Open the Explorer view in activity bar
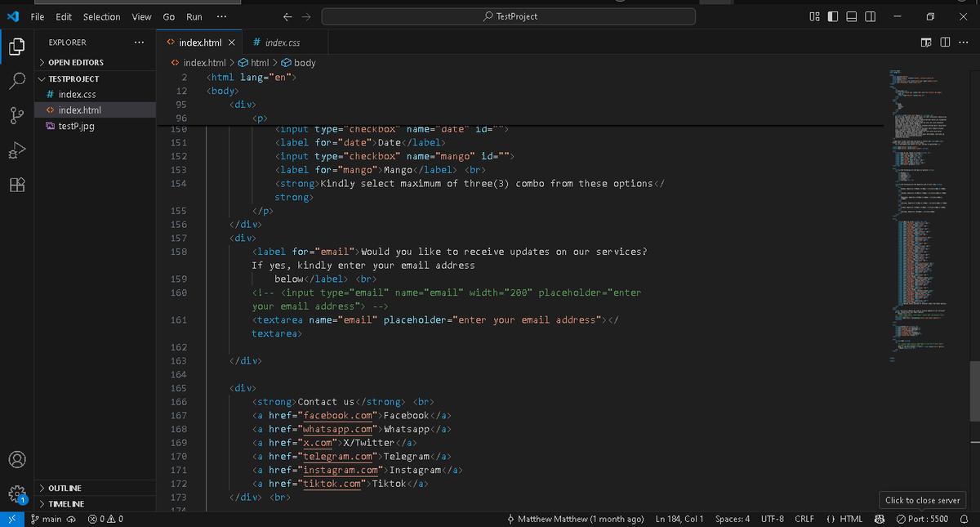Image resolution: width=980 pixels, height=527 pixels. [17, 47]
